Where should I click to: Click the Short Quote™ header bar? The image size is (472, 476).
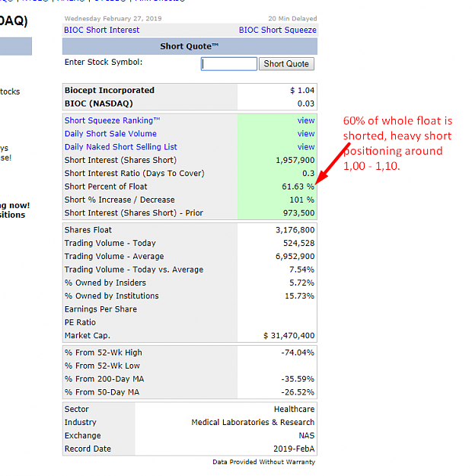190,46
